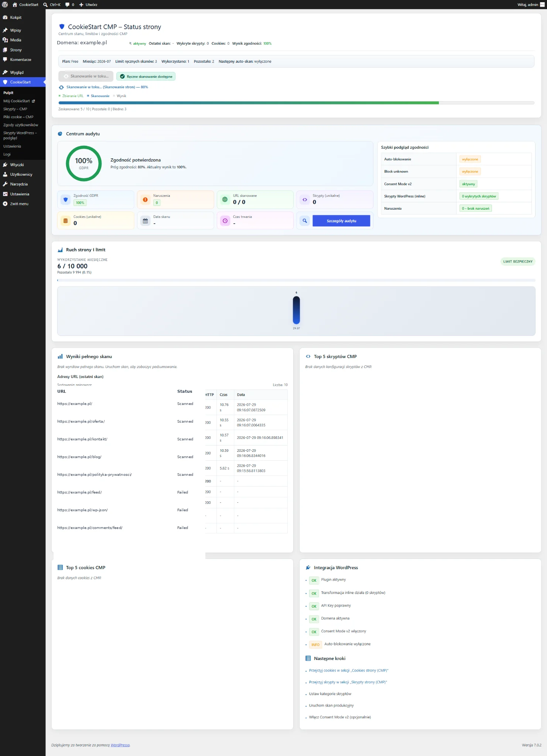Open the WordPress link in the footer
Viewport: 547px width, 756px height.
click(x=120, y=745)
